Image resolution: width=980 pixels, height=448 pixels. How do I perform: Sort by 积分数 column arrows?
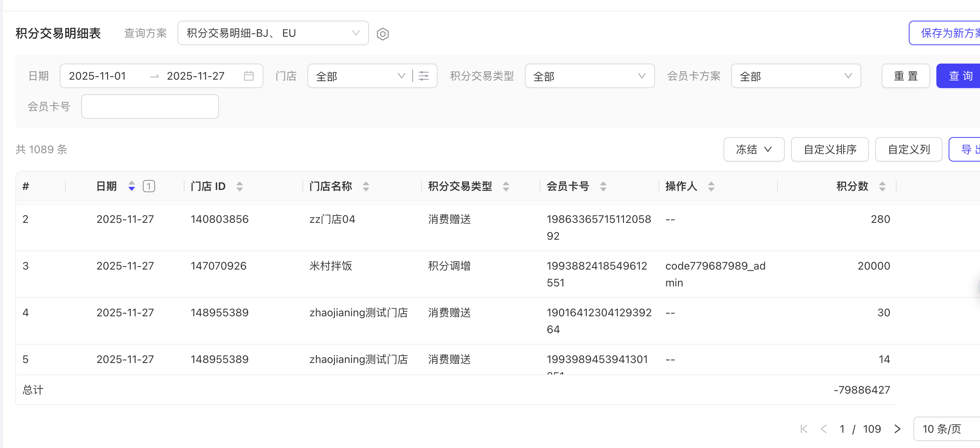(882, 186)
